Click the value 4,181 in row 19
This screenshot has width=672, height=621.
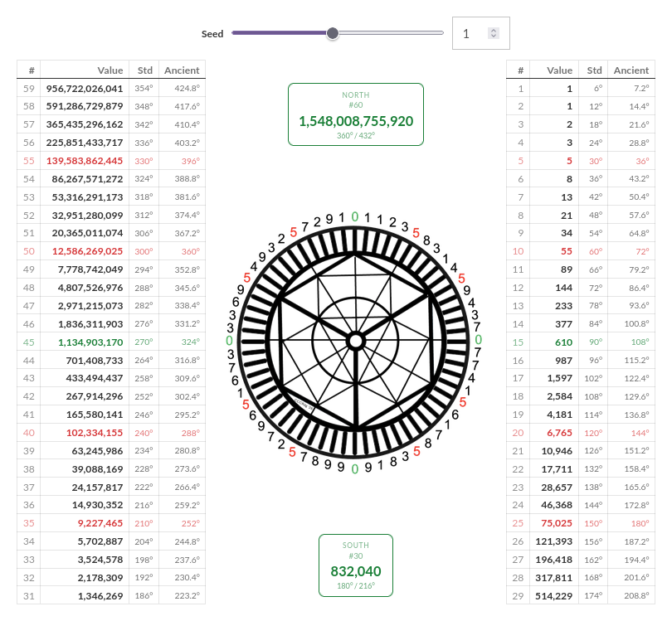click(560, 415)
